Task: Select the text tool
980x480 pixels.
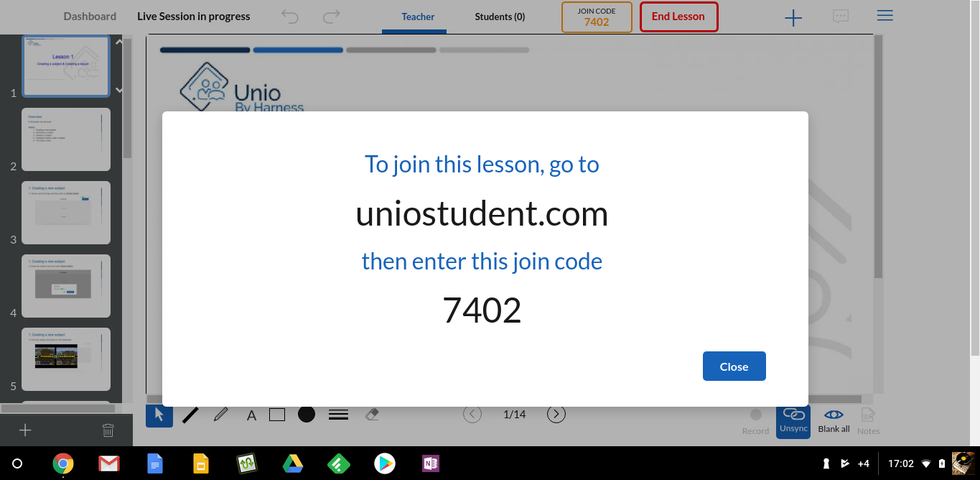Action: (251, 415)
